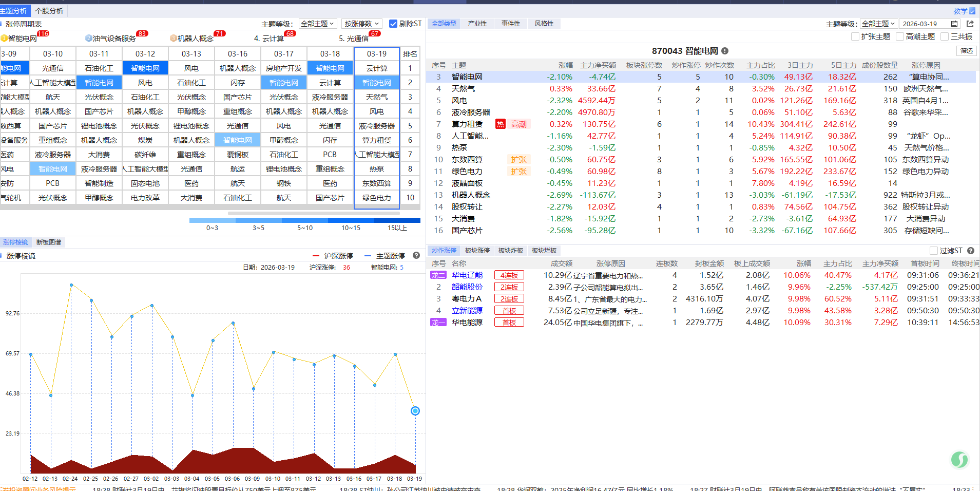The height and width of the screenshot is (491, 980).
Task: Switch to the 断板图谱 tab
Action: (49, 242)
